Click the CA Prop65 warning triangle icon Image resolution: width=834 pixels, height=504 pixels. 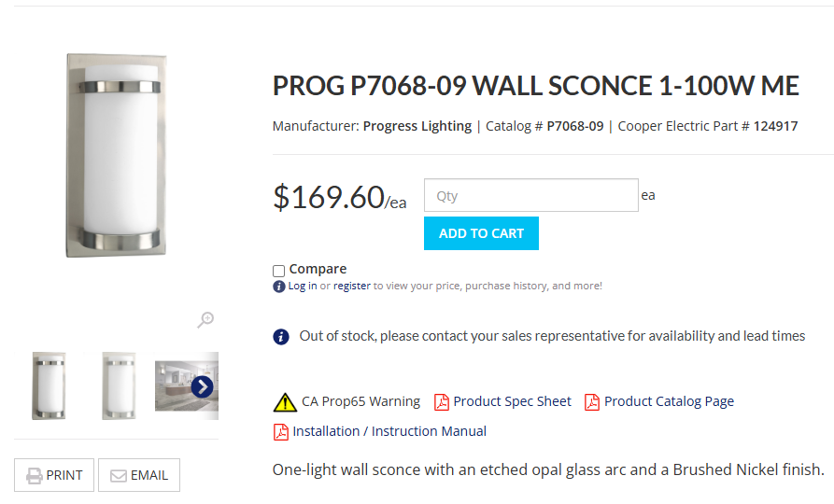tap(285, 402)
